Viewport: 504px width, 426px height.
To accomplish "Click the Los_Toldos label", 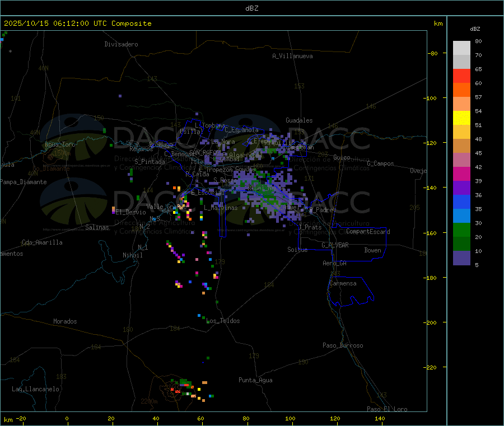I will (x=223, y=321).
